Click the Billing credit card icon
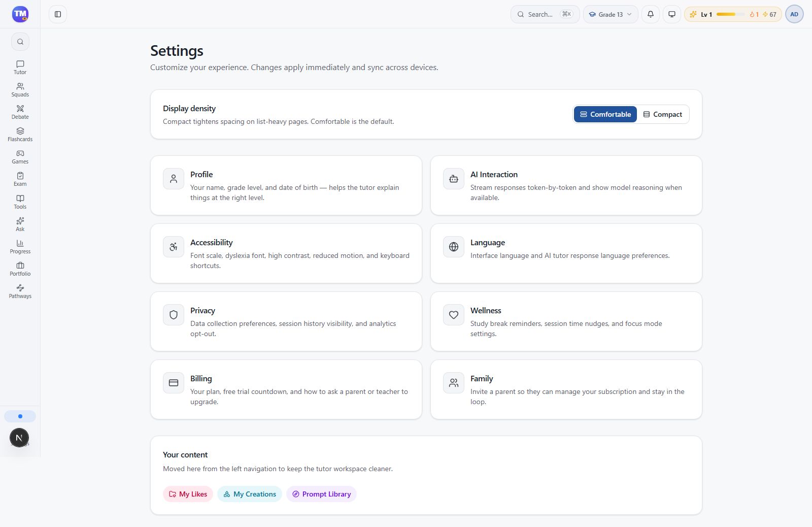812x527 pixels. point(174,383)
